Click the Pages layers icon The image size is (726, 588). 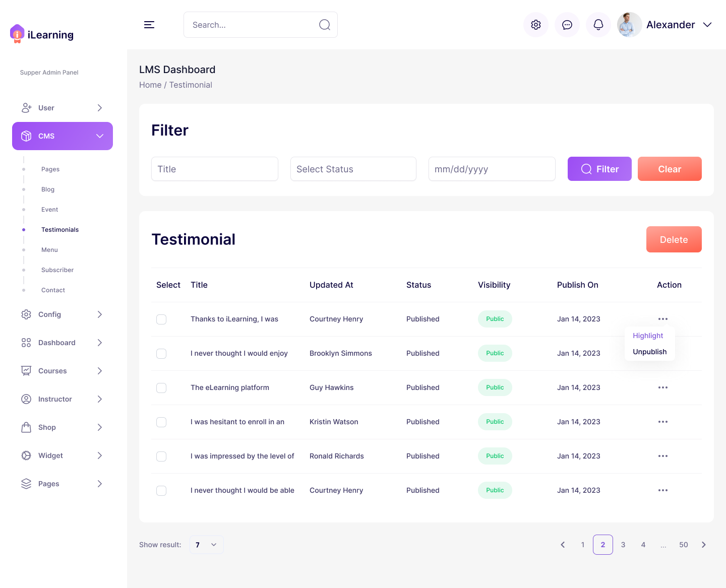point(26,484)
